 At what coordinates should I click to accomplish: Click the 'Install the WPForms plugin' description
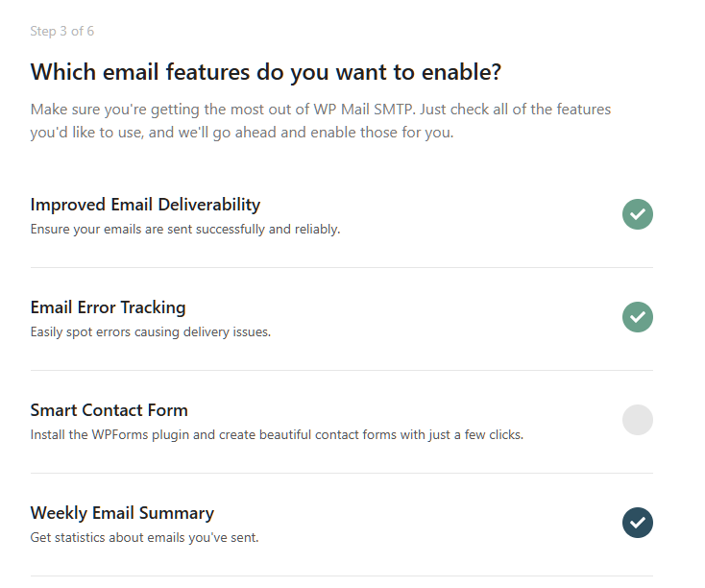[277, 435]
